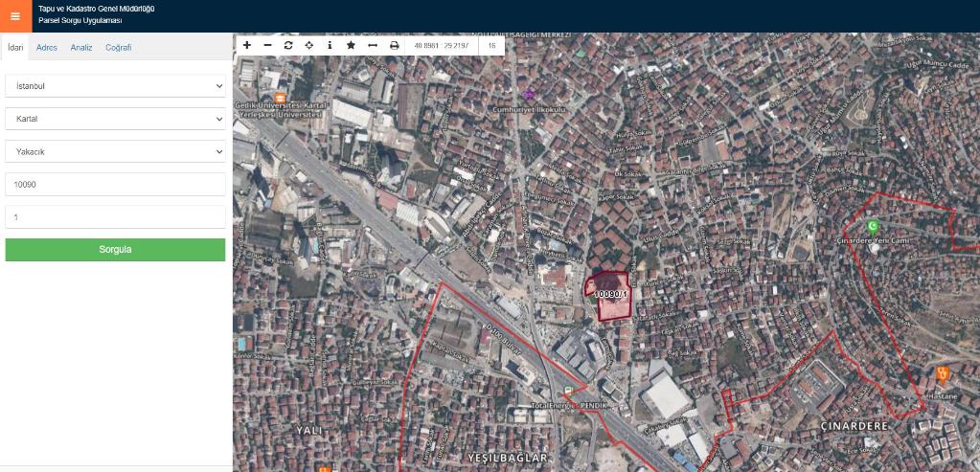Open the Analiz tab
The image size is (980, 472).
[x=81, y=48]
